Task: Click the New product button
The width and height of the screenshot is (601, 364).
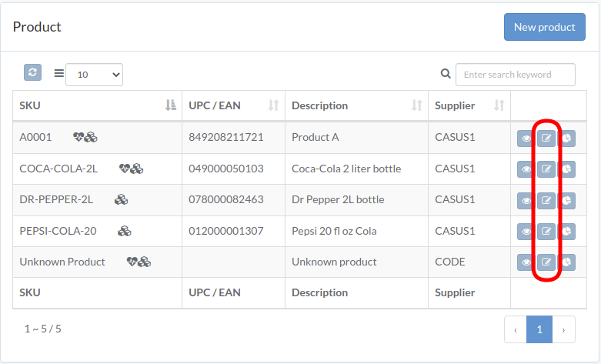Action: 544,27
